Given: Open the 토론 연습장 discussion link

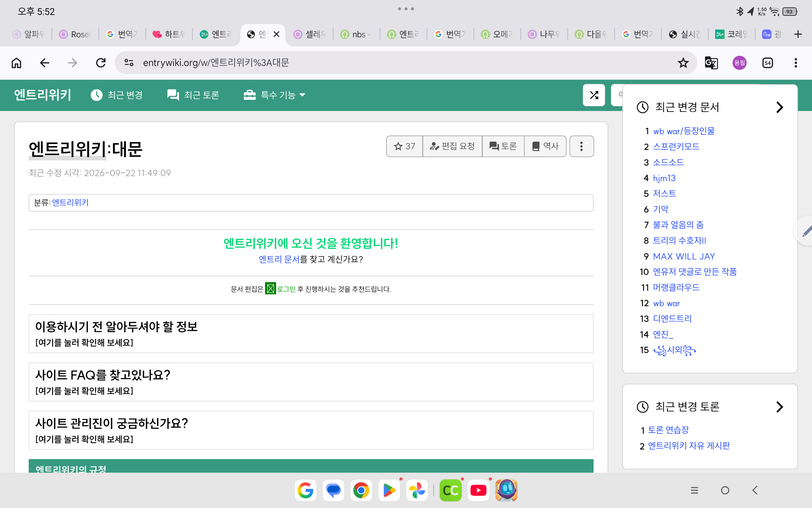Looking at the screenshot, I should pos(668,430).
